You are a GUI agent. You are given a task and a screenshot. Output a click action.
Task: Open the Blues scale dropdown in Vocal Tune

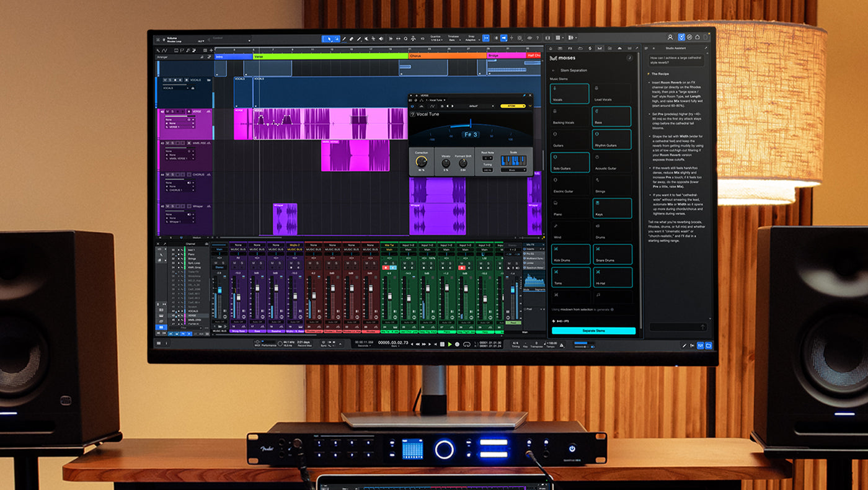tap(513, 170)
